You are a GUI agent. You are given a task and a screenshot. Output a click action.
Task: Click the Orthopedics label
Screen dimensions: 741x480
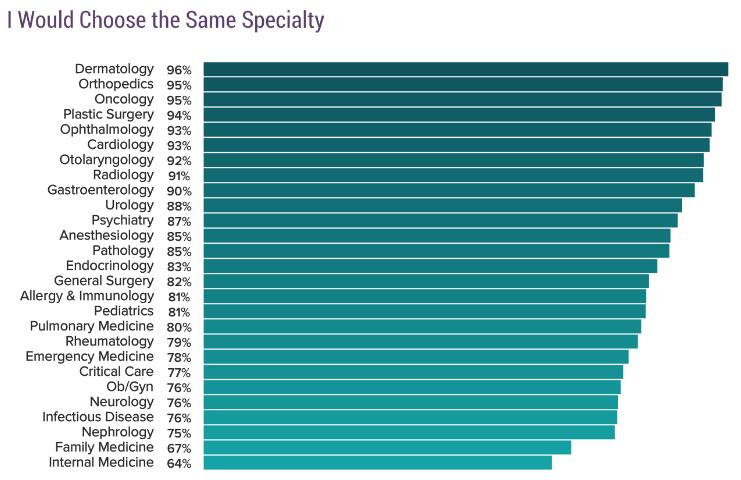point(116,84)
